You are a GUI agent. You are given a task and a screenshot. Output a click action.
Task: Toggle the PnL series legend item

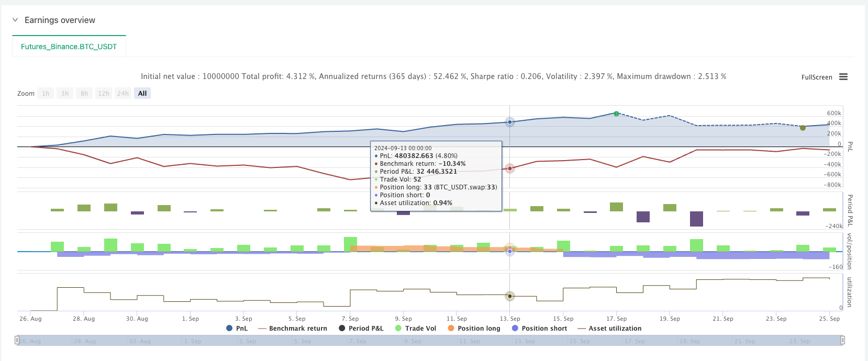click(x=237, y=328)
